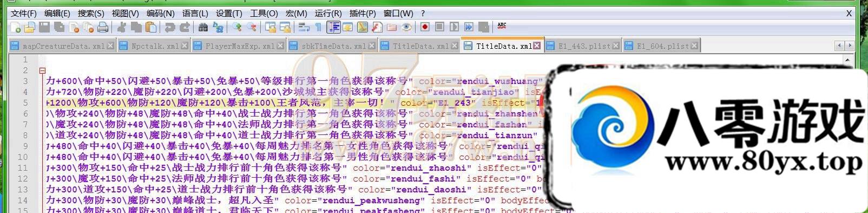Close the PlayerMaxExp.xml tab
The height and width of the screenshot is (213, 868).
pyautogui.click(x=280, y=46)
